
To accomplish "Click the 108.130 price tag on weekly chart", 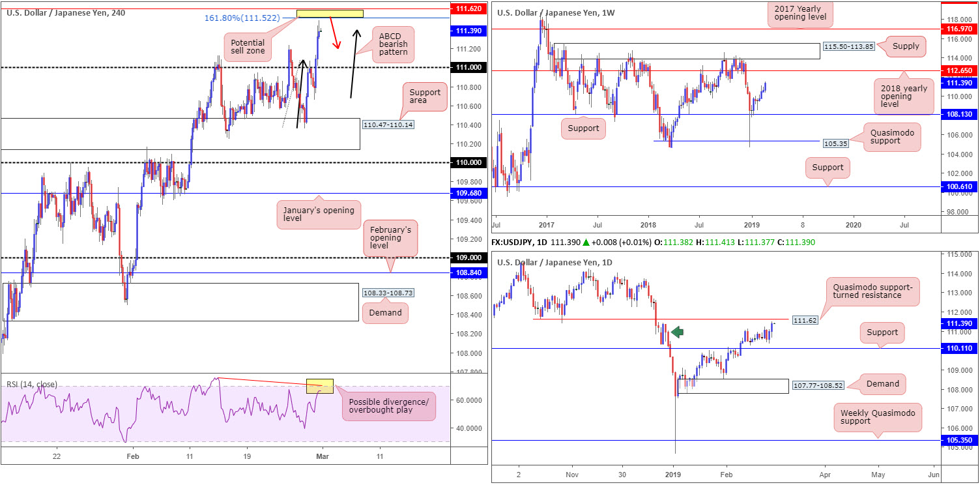I will 960,114.
